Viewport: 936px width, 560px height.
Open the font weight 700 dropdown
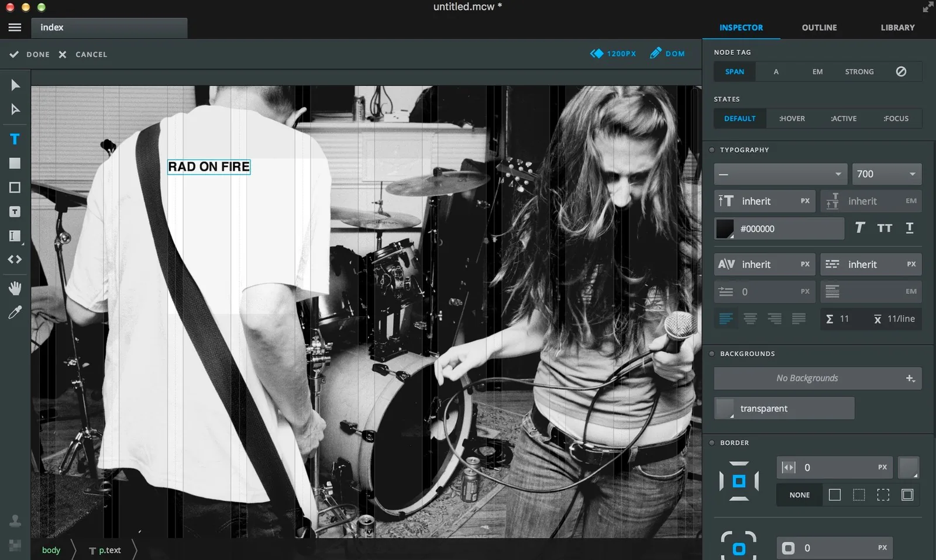tap(887, 174)
